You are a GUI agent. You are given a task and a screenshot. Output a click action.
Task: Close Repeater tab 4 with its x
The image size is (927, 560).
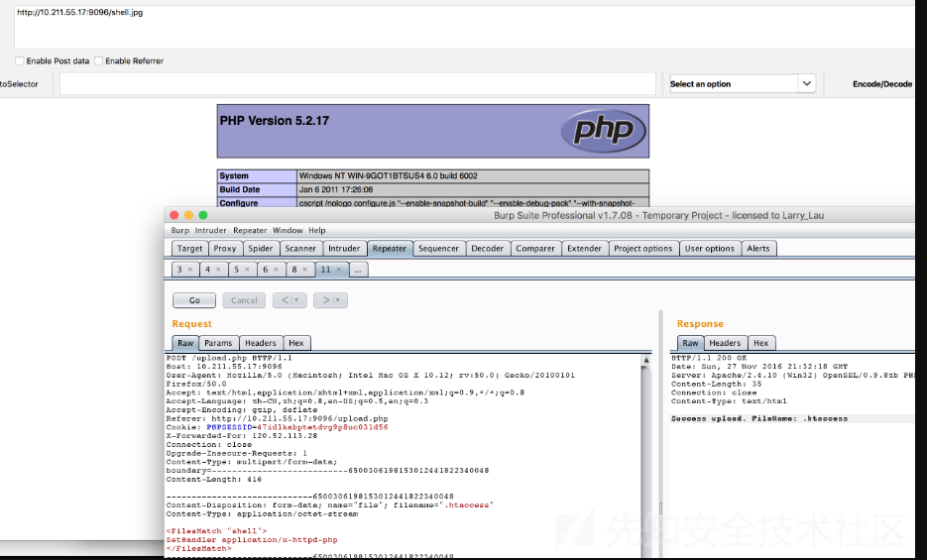[218, 270]
